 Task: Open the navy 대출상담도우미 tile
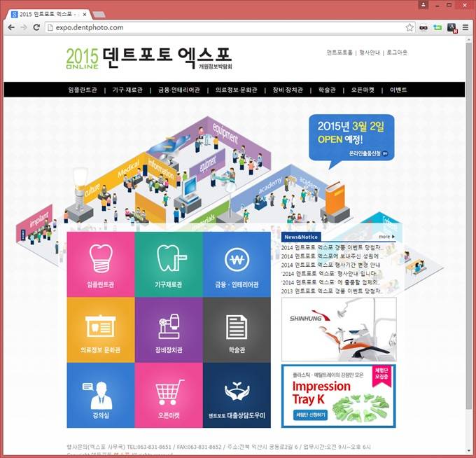point(237,395)
